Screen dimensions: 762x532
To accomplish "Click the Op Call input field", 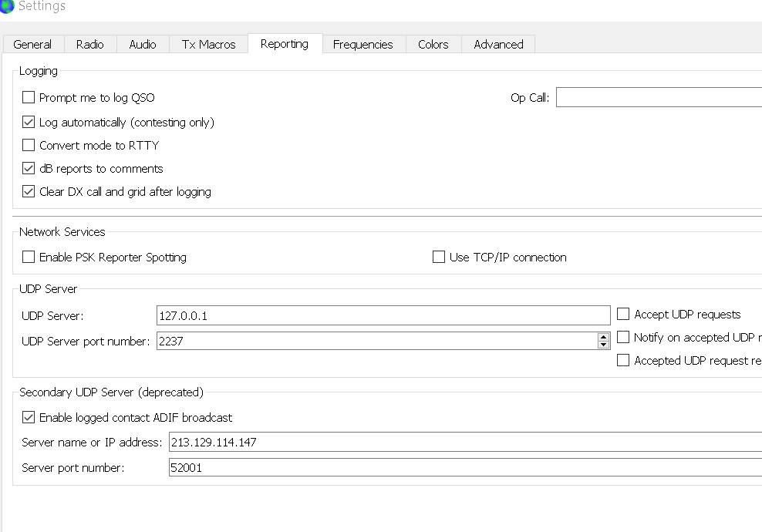I will coord(658,98).
